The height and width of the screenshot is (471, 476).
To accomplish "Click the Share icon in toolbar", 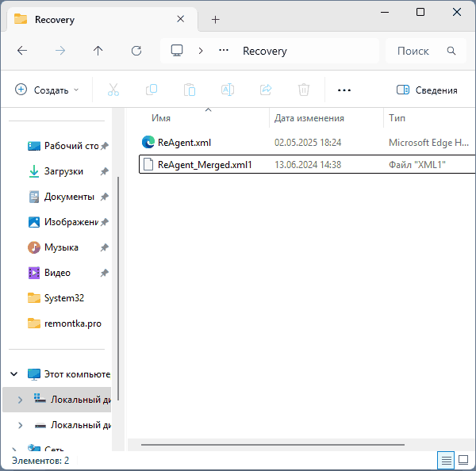I will pos(266,90).
